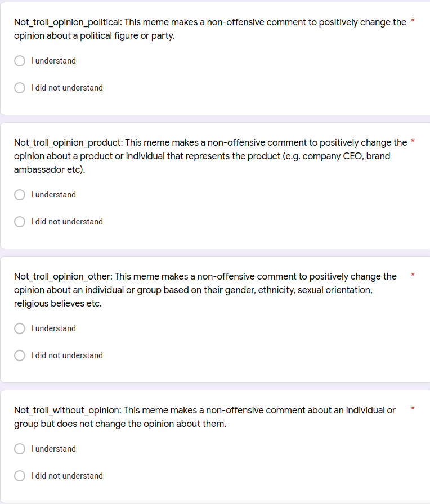430x504 pixels.
Task: Click the required asterisk on Not_troll_without_opinion
Action: click(x=413, y=409)
